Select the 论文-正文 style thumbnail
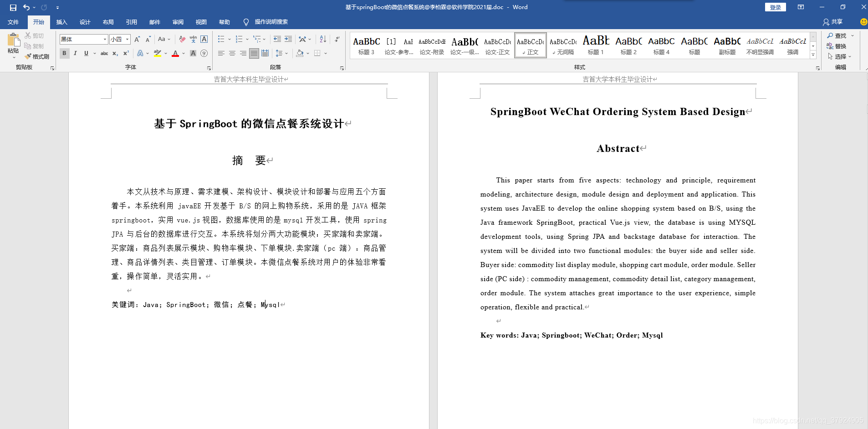 point(497,45)
